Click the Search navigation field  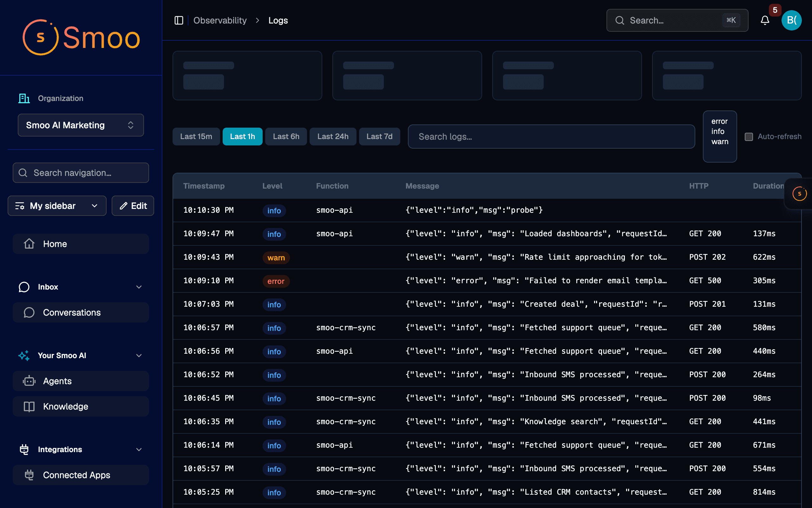pos(81,173)
